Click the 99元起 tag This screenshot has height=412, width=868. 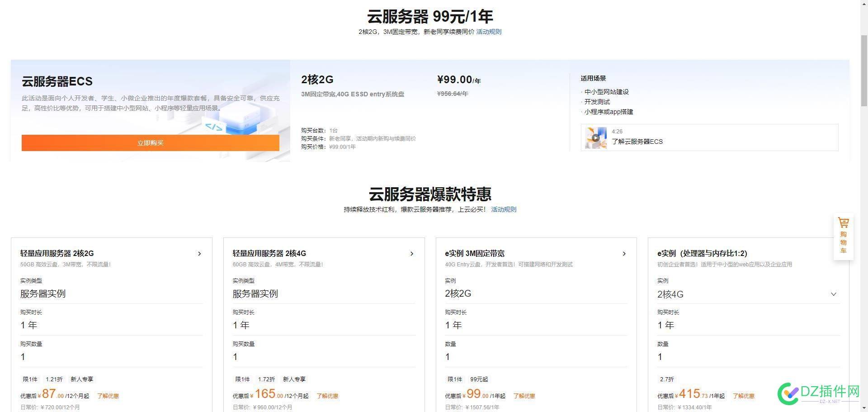[479, 379]
